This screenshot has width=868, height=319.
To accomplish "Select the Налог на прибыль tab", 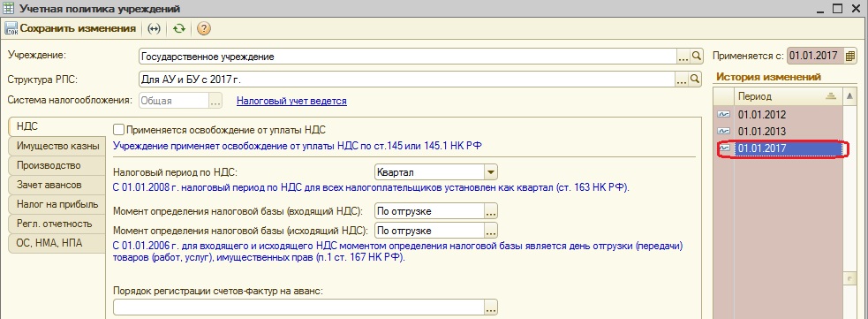I will pos(57,204).
